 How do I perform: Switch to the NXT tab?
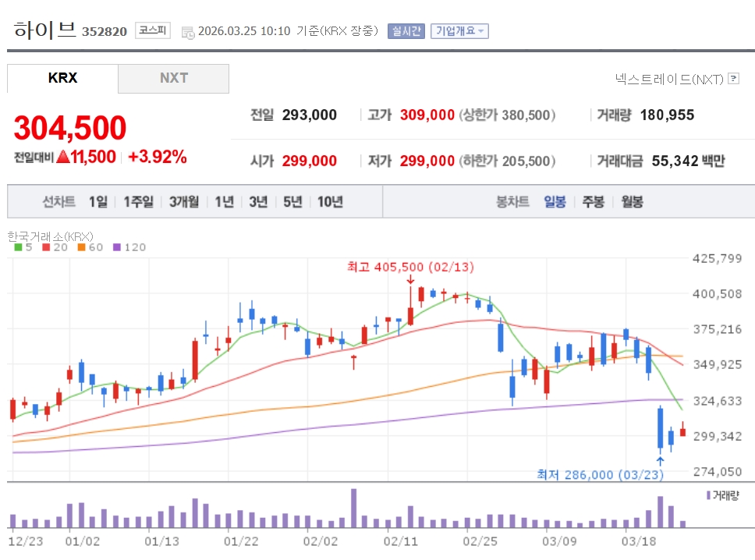(174, 78)
